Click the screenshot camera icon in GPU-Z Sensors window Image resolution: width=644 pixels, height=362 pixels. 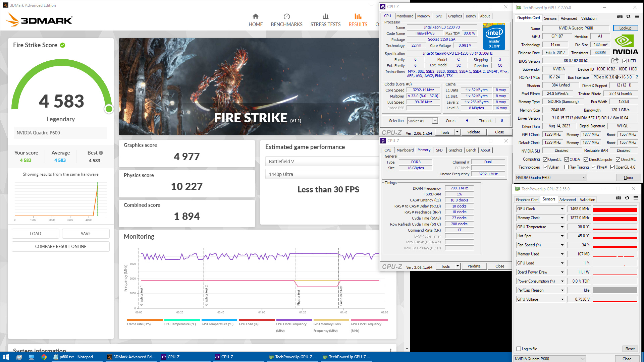coord(618,198)
